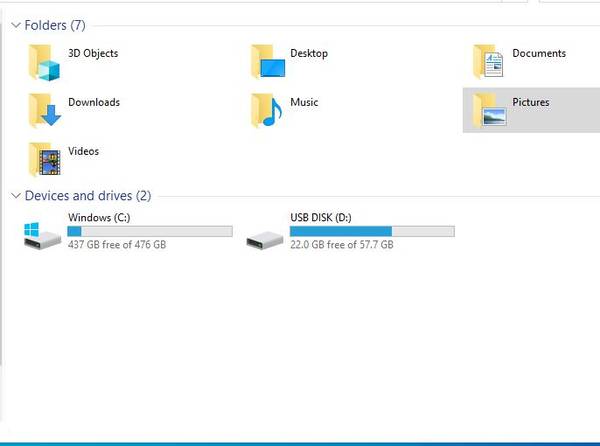Select the Pictures folder icon
This screenshot has height=446, width=600.
point(489,111)
